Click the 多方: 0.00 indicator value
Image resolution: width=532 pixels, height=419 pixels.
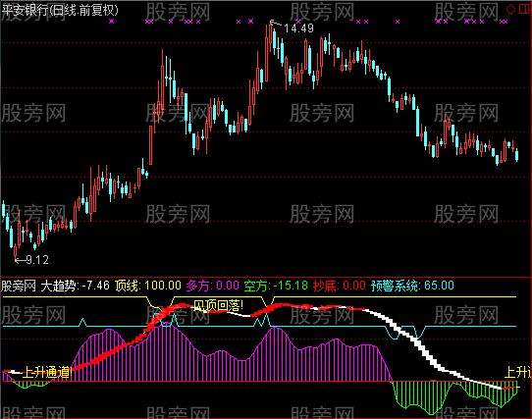[212, 286]
